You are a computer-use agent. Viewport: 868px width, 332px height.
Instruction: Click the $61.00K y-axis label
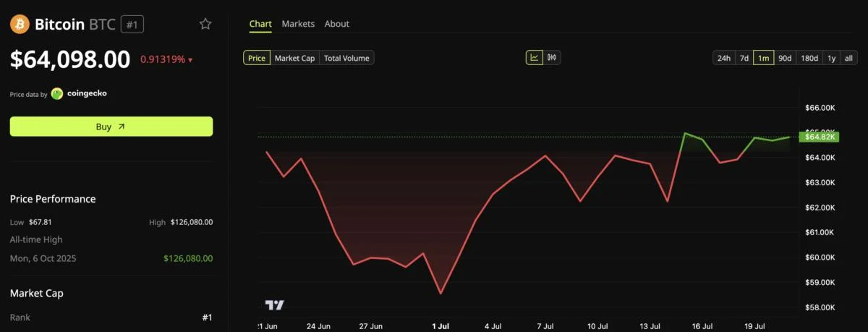coord(820,232)
